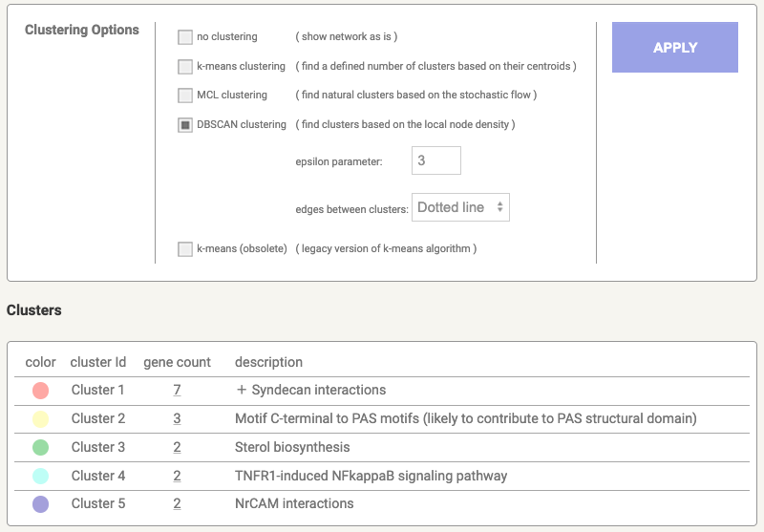Click the 'cluster Id' column header

[98, 362]
